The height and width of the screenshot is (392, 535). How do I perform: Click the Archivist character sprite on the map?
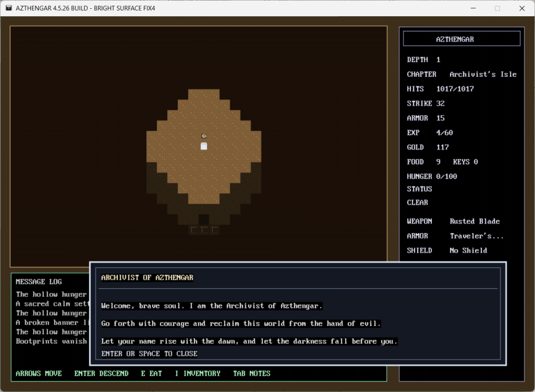(x=204, y=136)
